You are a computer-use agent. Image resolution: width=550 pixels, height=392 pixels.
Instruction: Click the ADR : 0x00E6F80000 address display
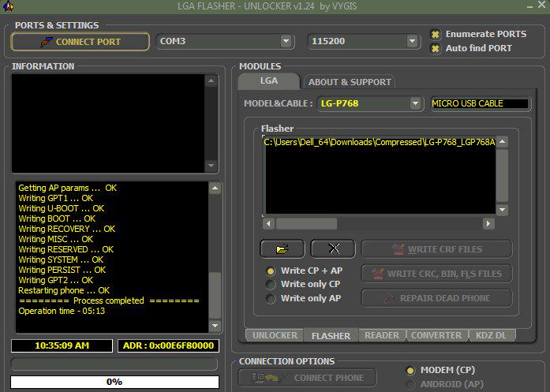click(168, 345)
